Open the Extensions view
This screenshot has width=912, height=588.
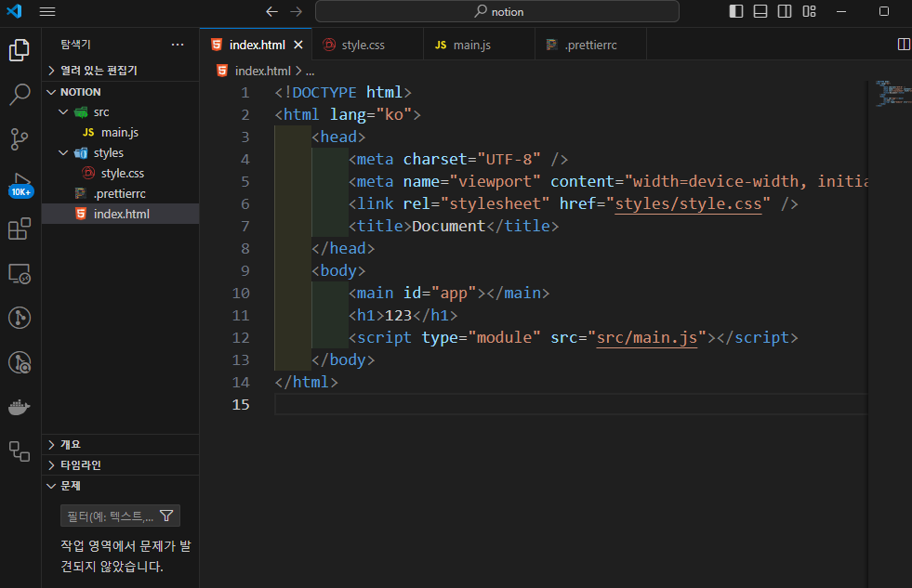tap(20, 229)
